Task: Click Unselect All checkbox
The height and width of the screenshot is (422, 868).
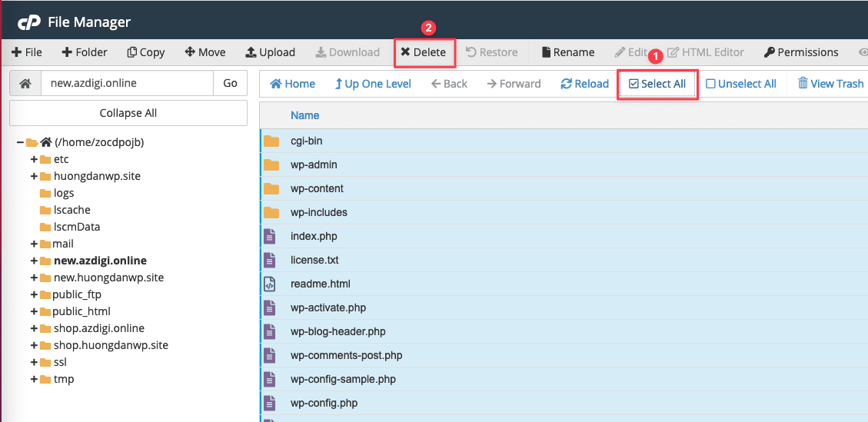Action: pyautogui.click(x=711, y=84)
